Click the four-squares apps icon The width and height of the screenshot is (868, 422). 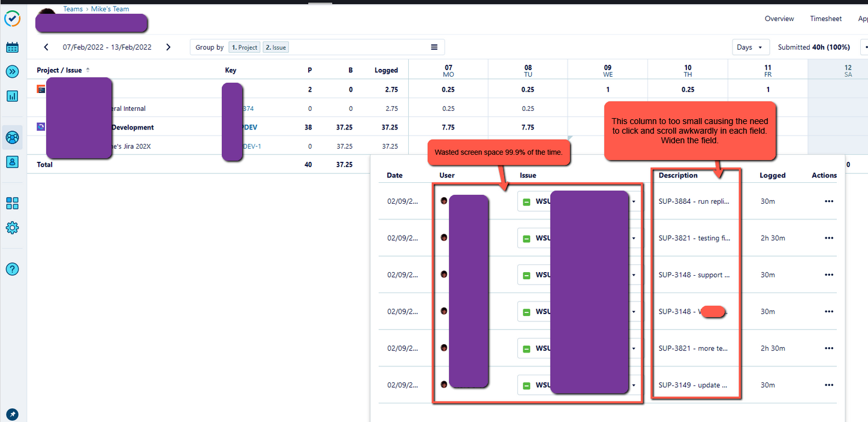[x=12, y=203]
